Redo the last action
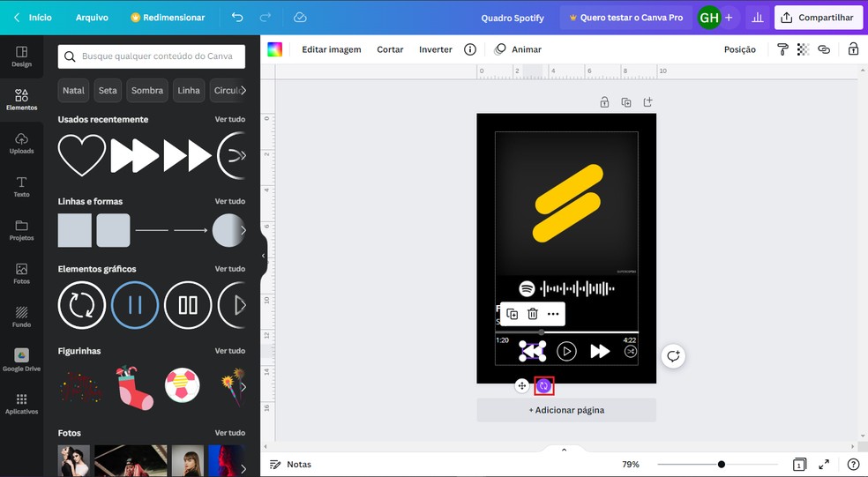868x477 pixels. click(266, 17)
